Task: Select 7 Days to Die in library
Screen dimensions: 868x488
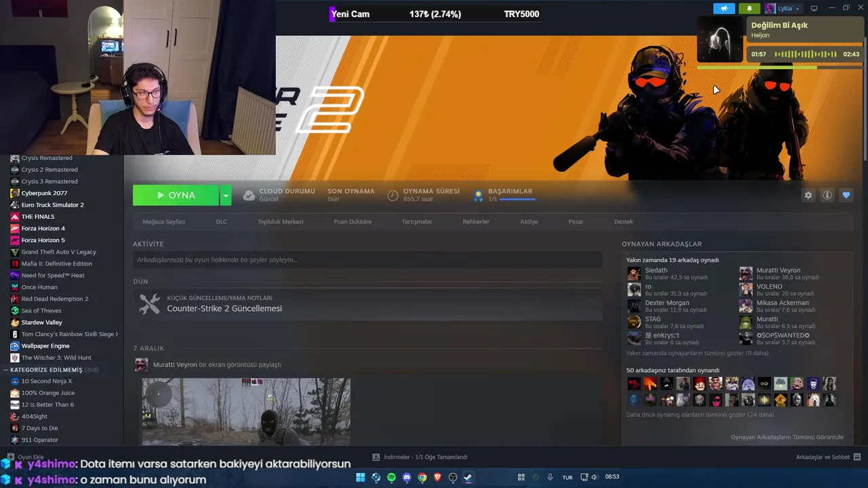Action: [x=39, y=428]
